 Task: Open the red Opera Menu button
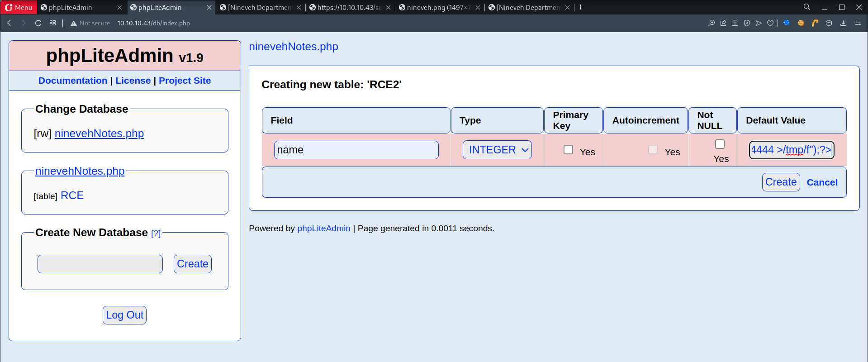pyautogui.click(x=19, y=7)
